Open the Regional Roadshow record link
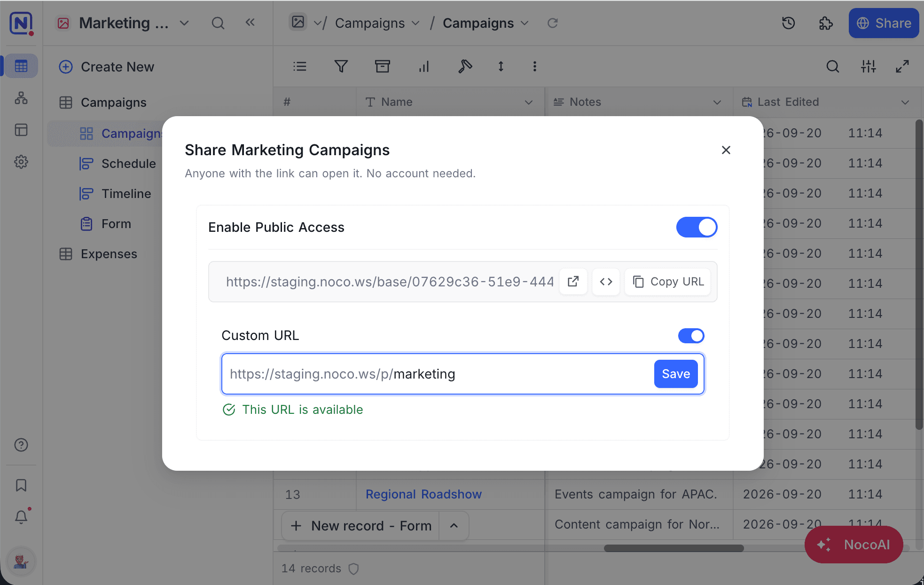Image resolution: width=924 pixels, height=585 pixels. pyautogui.click(x=423, y=494)
